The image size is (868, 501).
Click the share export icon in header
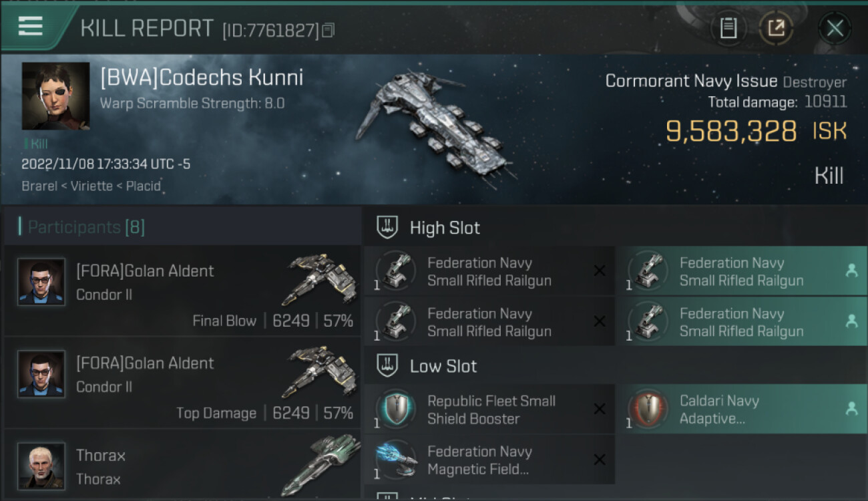[x=776, y=28]
